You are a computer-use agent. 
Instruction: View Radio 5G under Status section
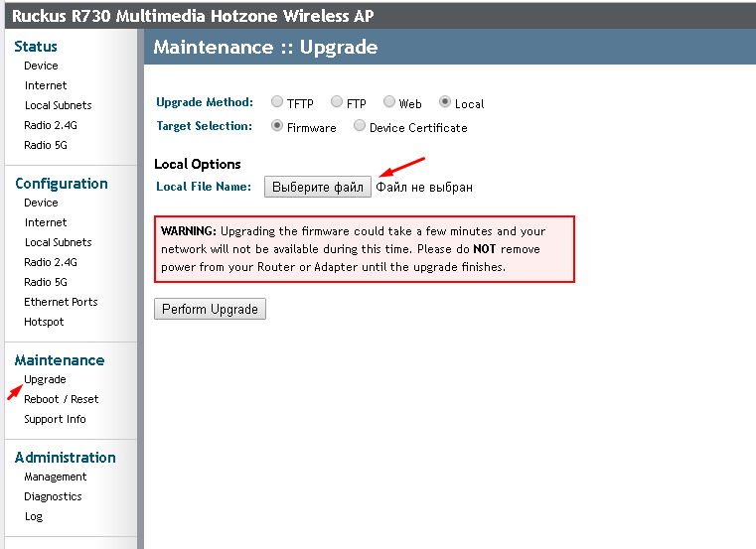pos(46,145)
